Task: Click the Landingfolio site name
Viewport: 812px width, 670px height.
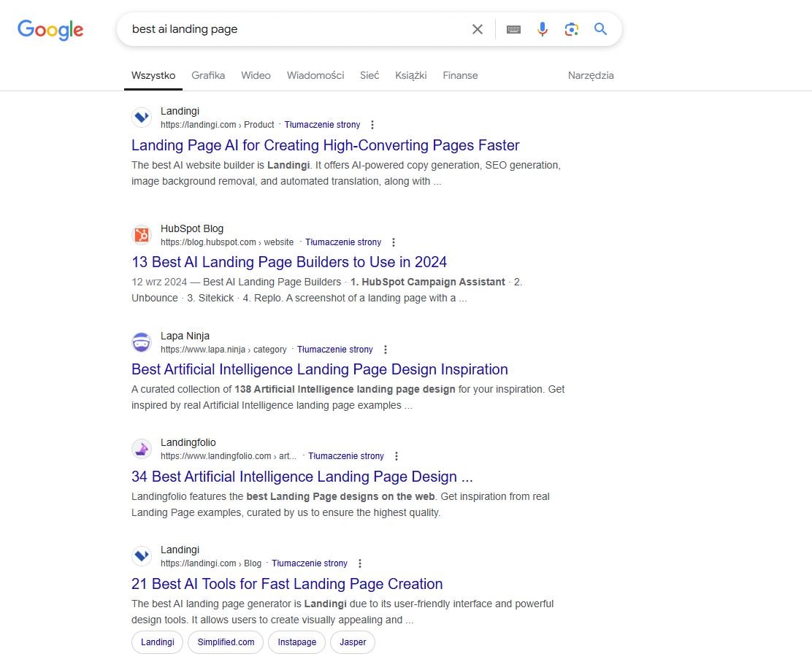Action: (188, 443)
